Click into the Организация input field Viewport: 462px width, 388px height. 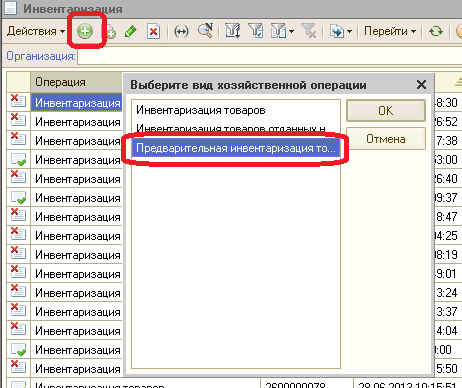tap(269, 56)
